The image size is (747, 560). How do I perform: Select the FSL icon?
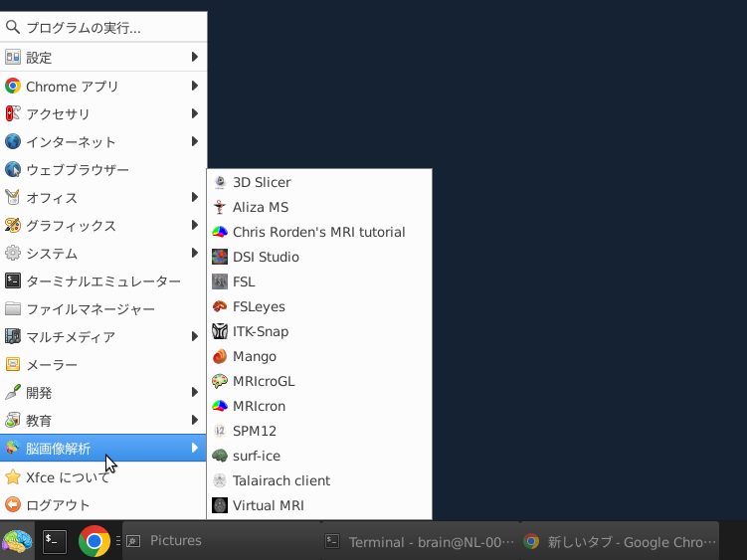click(220, 281)
